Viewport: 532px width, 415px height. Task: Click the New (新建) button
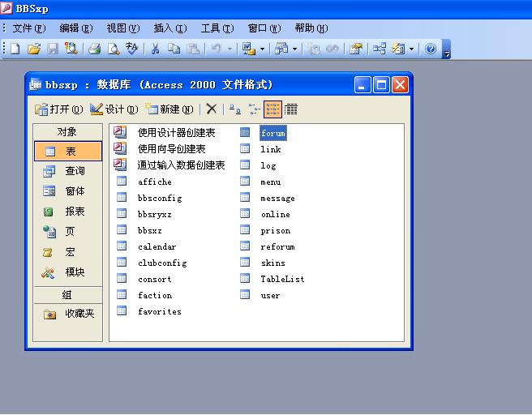(x=169, y=109)
